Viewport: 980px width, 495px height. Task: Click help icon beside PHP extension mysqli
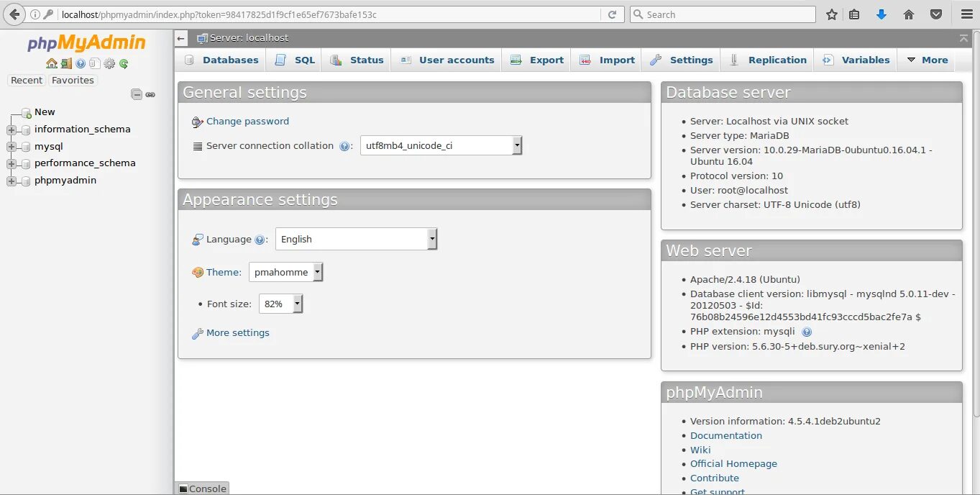(x=807, y=332)
